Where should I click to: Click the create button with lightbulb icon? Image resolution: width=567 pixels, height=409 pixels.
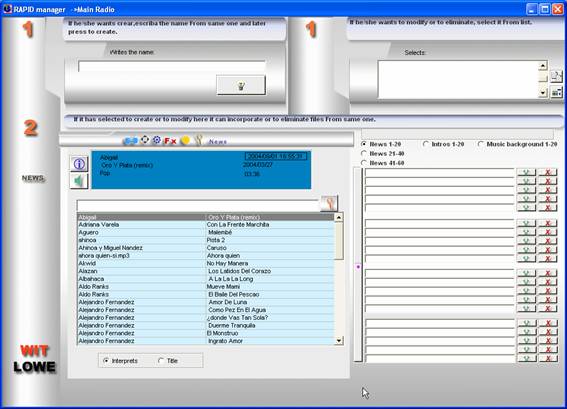241,85
